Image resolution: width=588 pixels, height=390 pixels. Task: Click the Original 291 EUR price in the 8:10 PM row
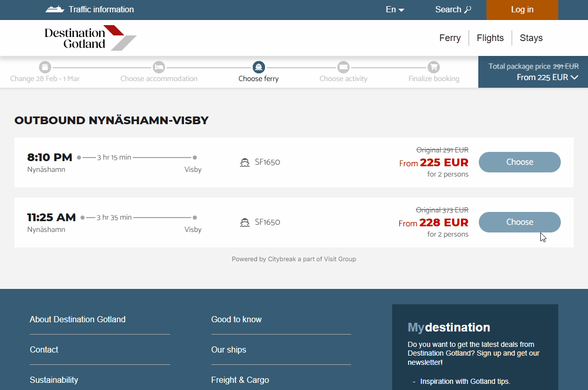click(x=442, y=150)
